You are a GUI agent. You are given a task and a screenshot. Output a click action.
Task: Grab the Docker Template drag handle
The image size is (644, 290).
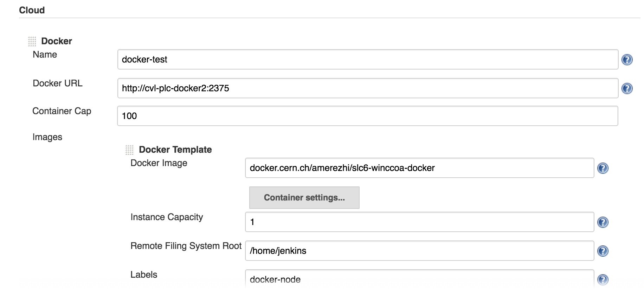pos(130,149)
